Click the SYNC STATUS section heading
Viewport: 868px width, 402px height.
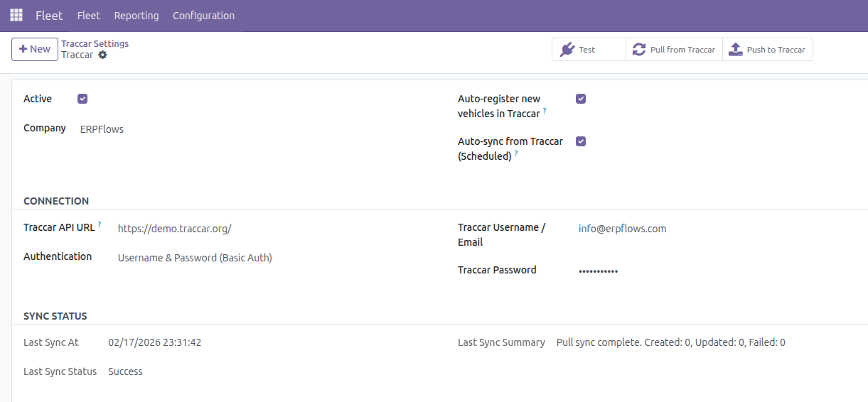55,316
